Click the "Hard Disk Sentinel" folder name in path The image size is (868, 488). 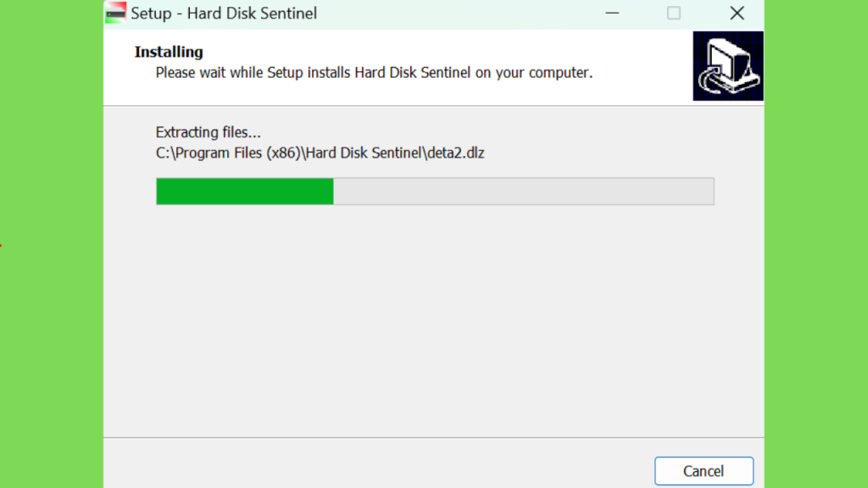[364, 153]
